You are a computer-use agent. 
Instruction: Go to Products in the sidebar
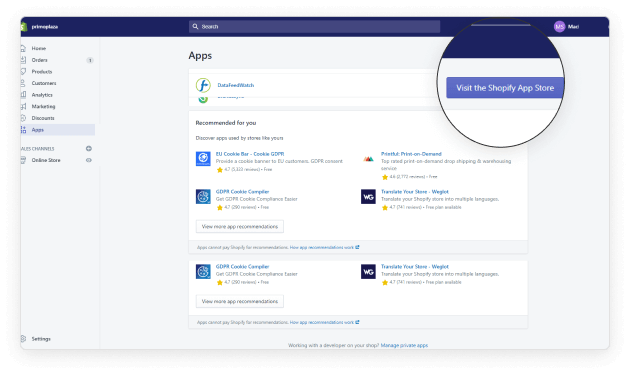(x=42, y=72)
